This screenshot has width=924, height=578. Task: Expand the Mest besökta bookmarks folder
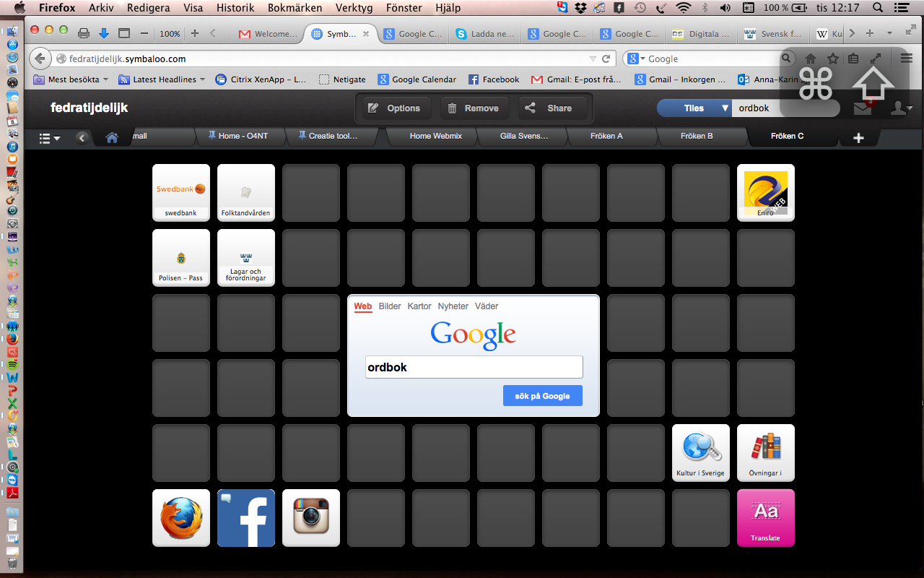click(x=71, y=79)
